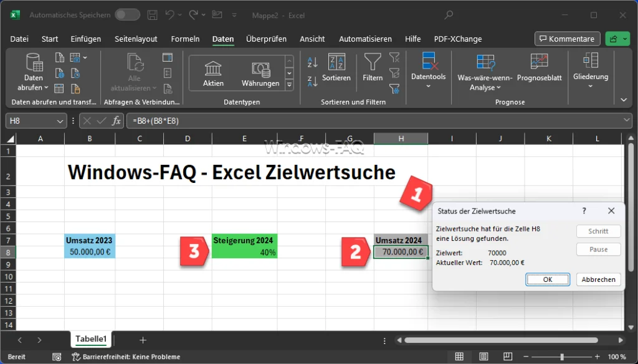Choose the Aktien data type
The image size is (638, 364).
pyautogui.click(x=213, y=73)
